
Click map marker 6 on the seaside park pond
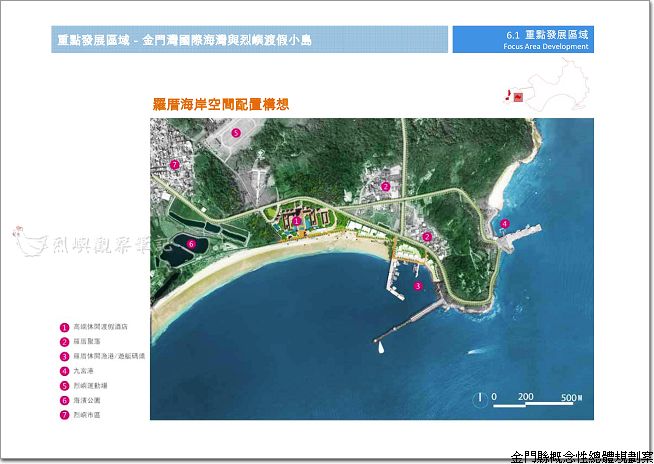click(191, 244)
